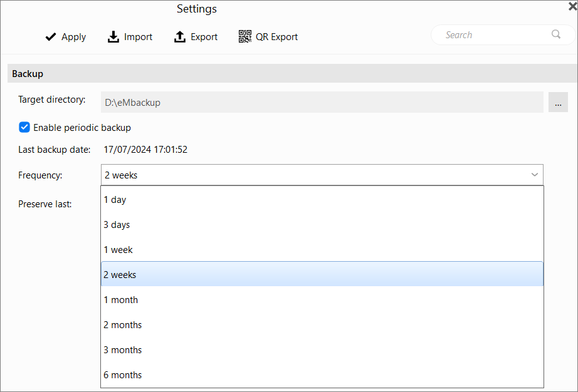Click the Apply checkmark icon

point(51,37)
